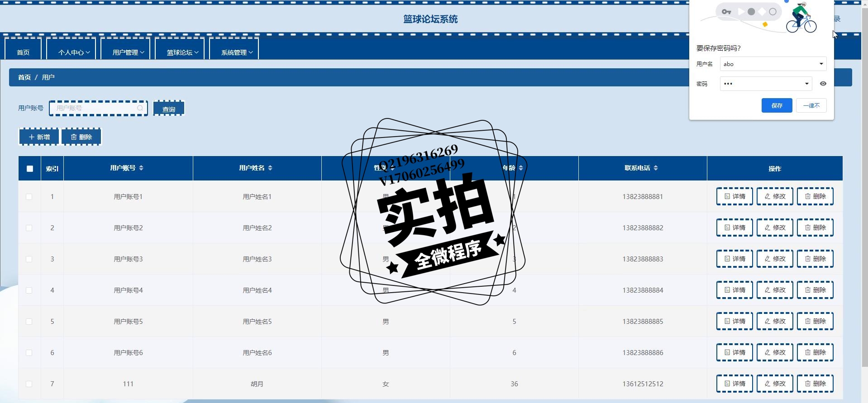This screenshot has width=868, height=403.
Task: Click the age cell 36
Action: (x=514, y=384)
